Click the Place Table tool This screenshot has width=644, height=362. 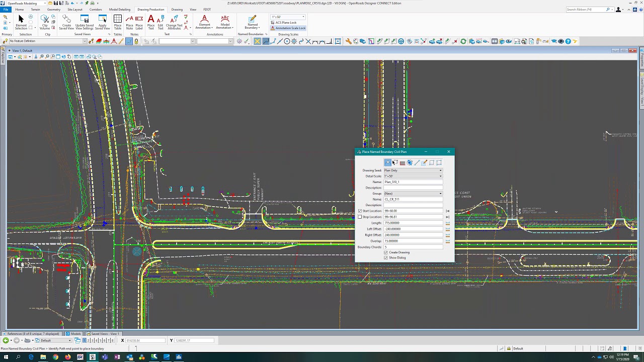[118, 22]
